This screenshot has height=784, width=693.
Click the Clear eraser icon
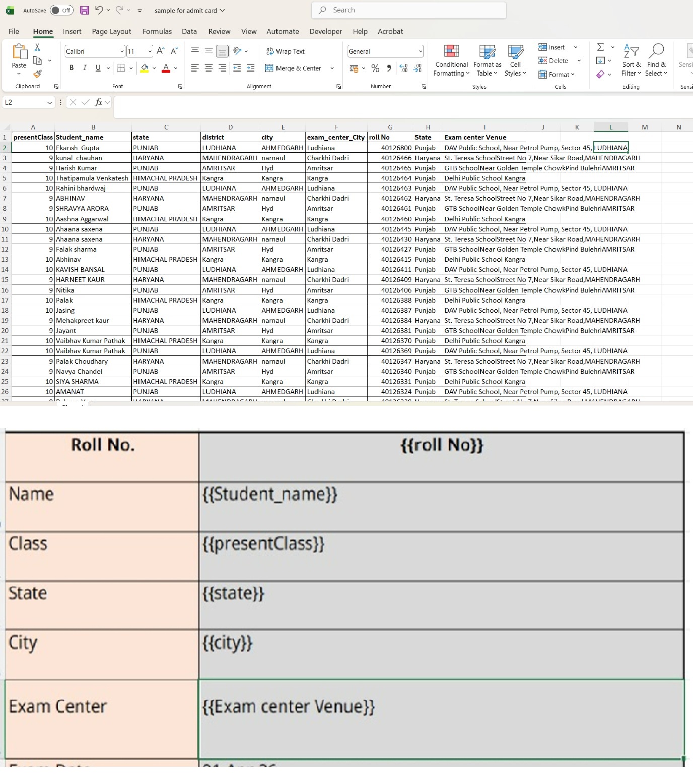[x=600, y=75]
